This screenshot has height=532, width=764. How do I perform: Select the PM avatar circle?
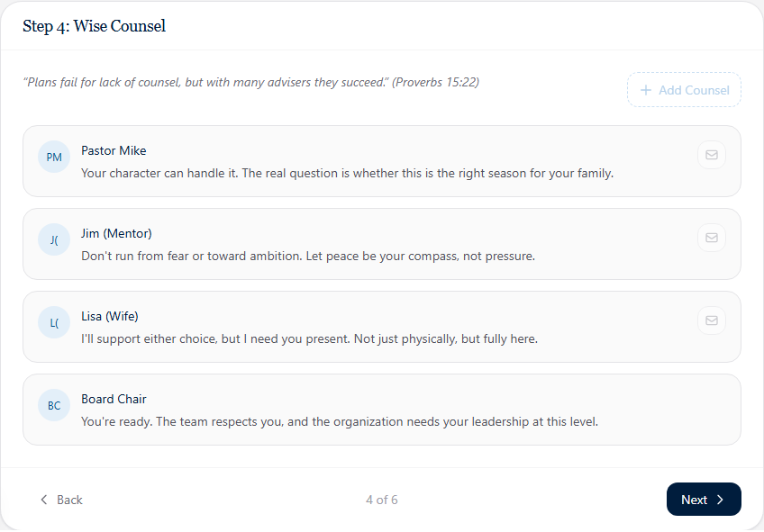pyautogui.click(x=54, y=156)
